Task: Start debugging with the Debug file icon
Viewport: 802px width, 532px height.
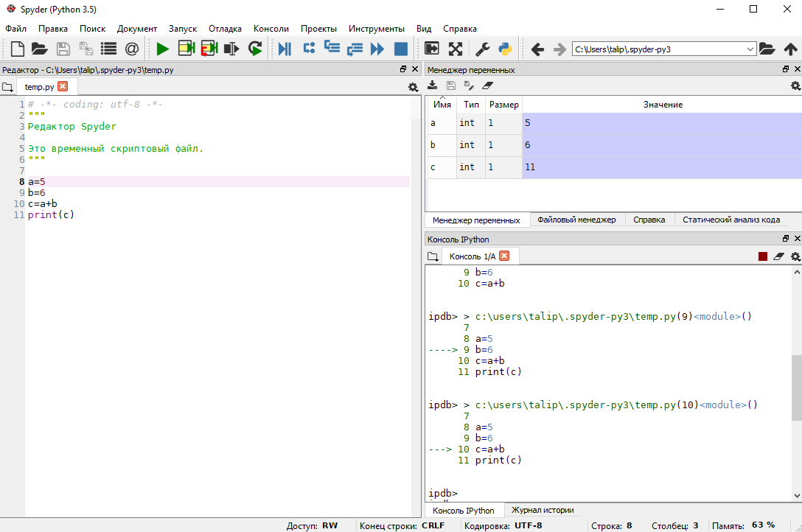Action: point(285,49)
